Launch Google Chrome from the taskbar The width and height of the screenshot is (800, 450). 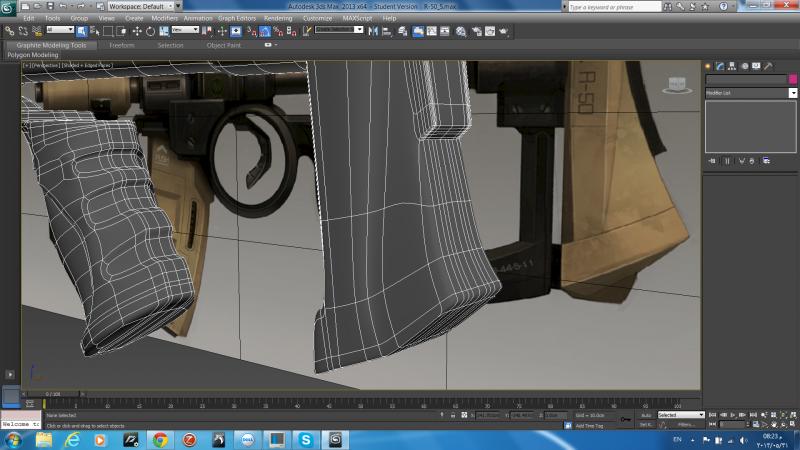tap(159, 439)
